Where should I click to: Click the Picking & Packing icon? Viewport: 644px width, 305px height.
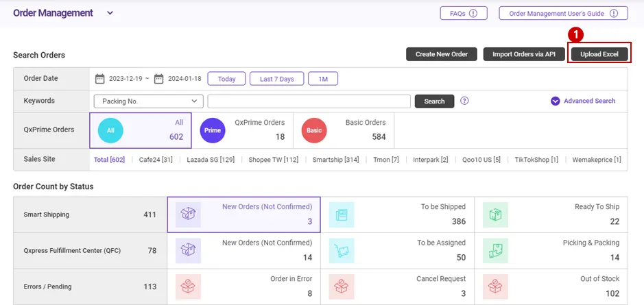point(495,250)
